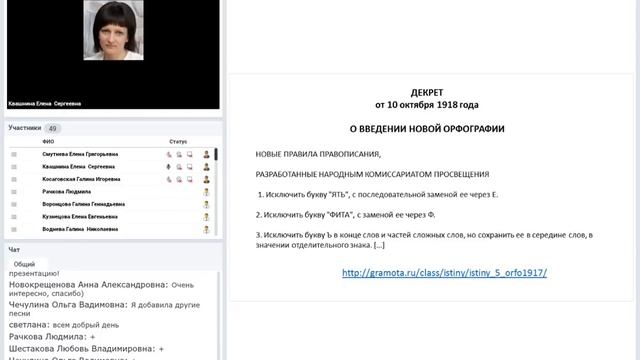
Task: Tick checkbox next to Косаговская Галина Игоревна
Action: click(x=14, y=179)
